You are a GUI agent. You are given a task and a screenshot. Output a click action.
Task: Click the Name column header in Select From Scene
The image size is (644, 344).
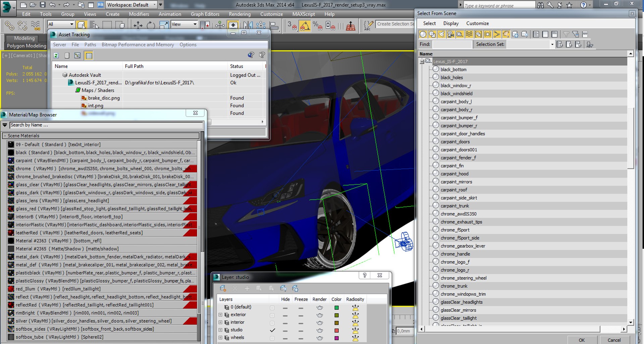(523, 54)
